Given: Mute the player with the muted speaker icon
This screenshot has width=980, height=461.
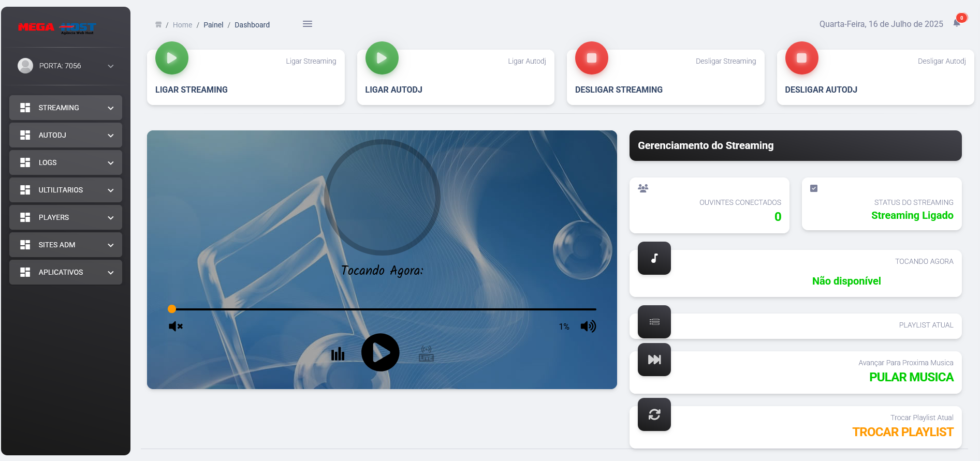Looking at the screenshot, I should [175, 326].
